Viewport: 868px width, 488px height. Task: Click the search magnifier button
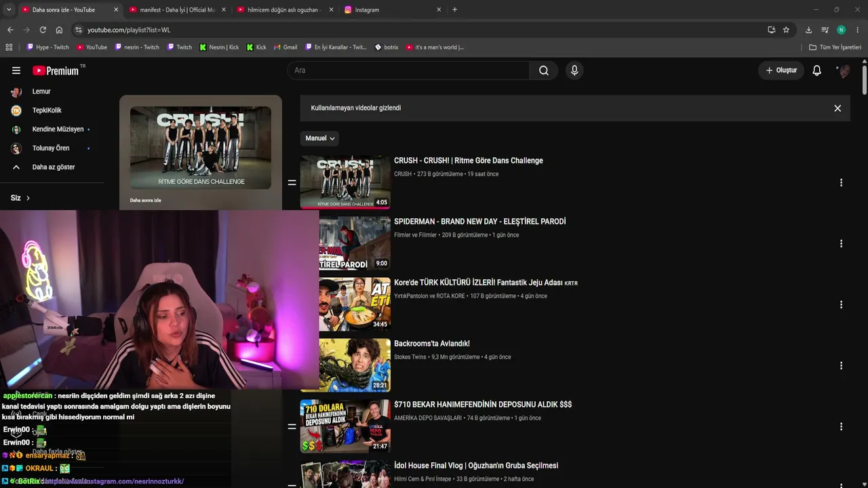pos(544,70)
